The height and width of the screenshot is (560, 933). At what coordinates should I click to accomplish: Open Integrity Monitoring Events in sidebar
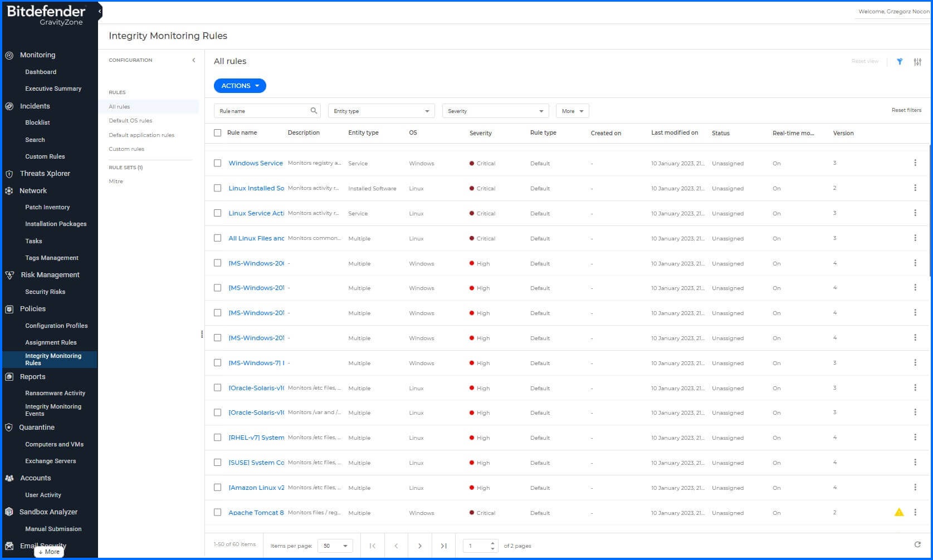tap(53, 410)
